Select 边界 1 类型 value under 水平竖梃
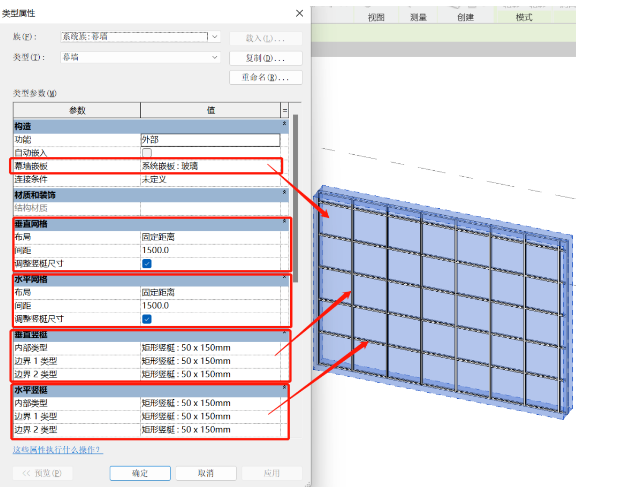The width and height of the screenshot is (624, 490). pos(210,416)
